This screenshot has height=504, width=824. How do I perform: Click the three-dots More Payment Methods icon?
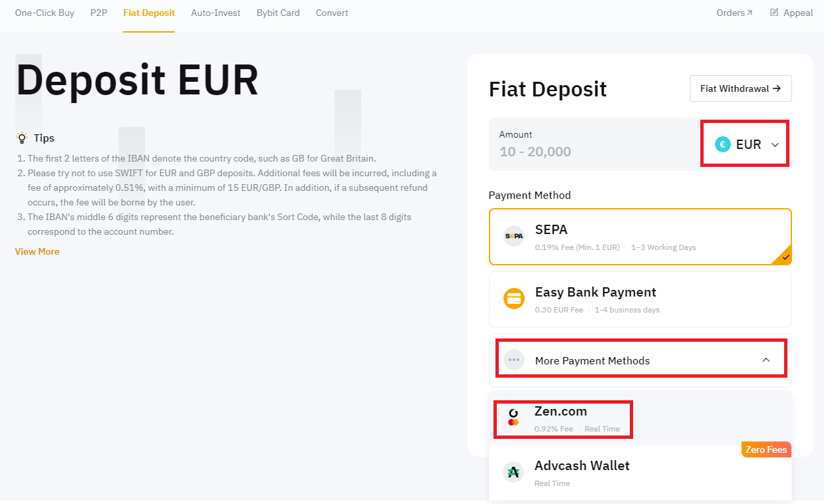513,360
